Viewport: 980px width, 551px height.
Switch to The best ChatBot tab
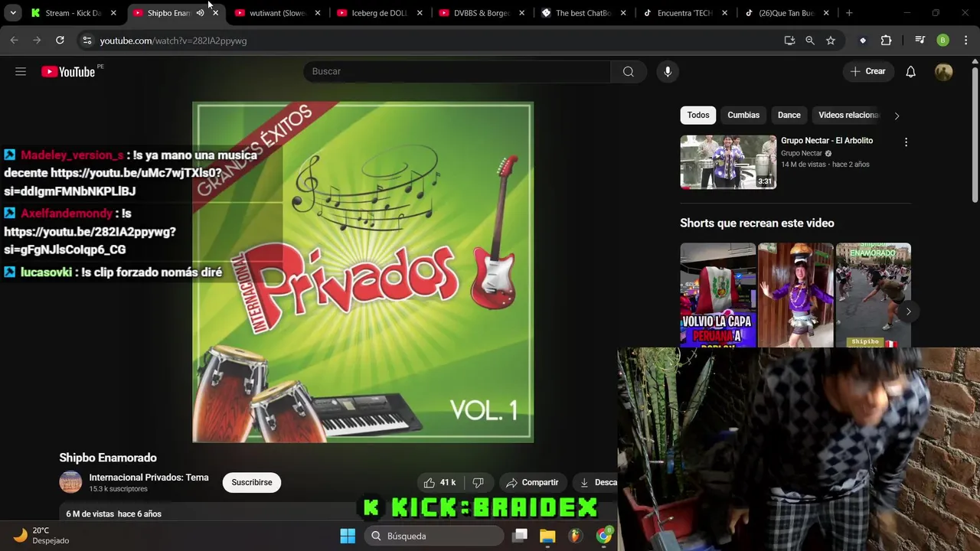click(583, 13)
